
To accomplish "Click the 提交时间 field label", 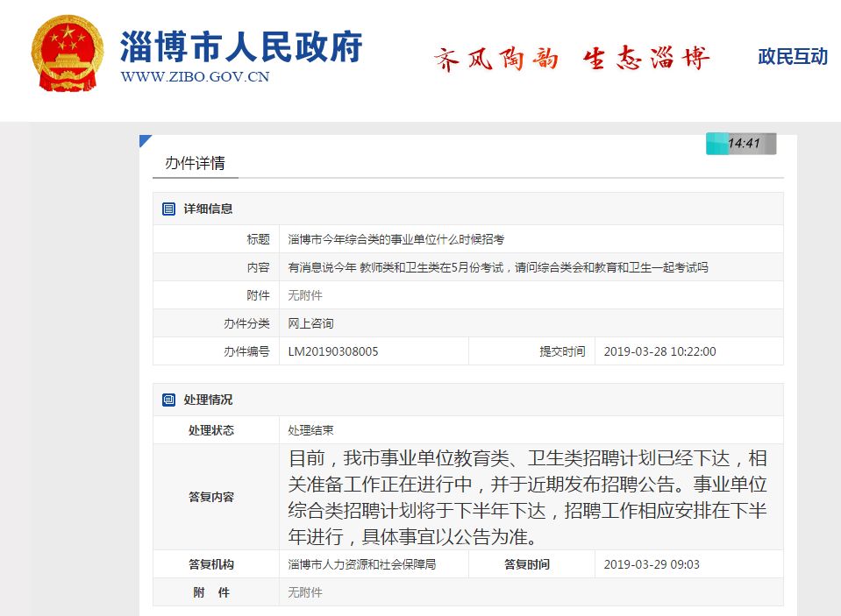I will click(562, 351).
